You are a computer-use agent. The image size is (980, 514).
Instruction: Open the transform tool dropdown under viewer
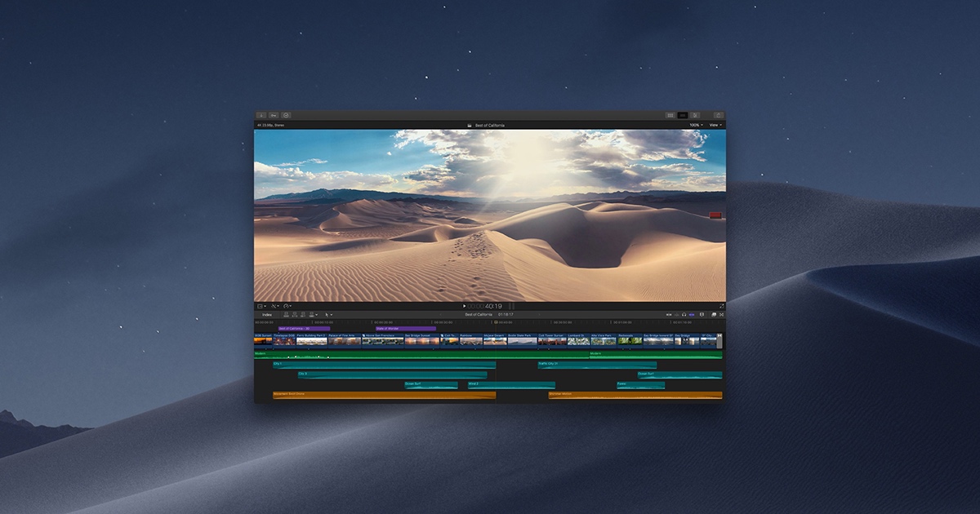point(261,306)
